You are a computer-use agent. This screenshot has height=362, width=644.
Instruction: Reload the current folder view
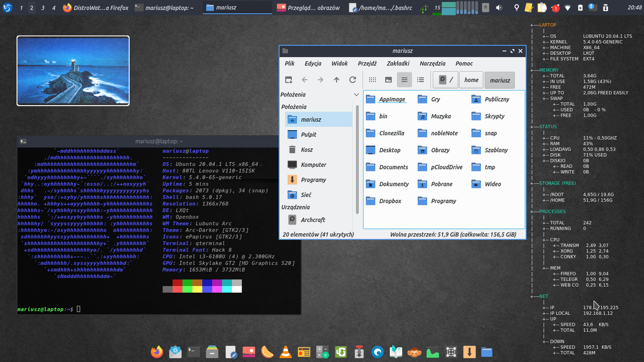[x=353, y=80]
